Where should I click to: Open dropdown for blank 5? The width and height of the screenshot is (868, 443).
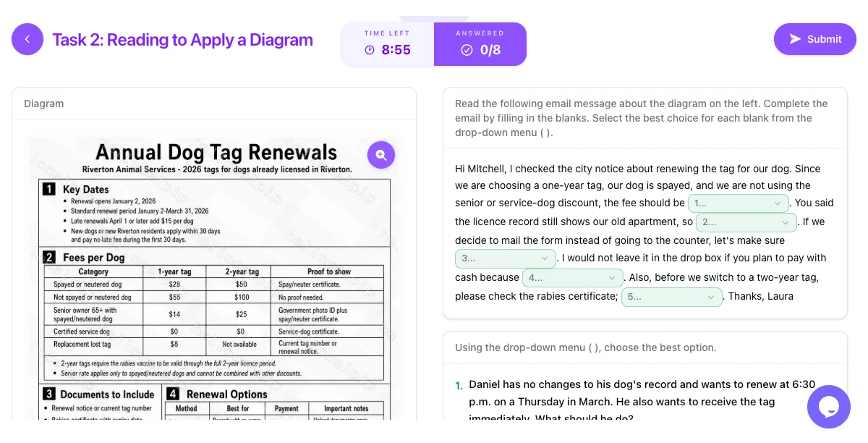click(x=672, y=297)
